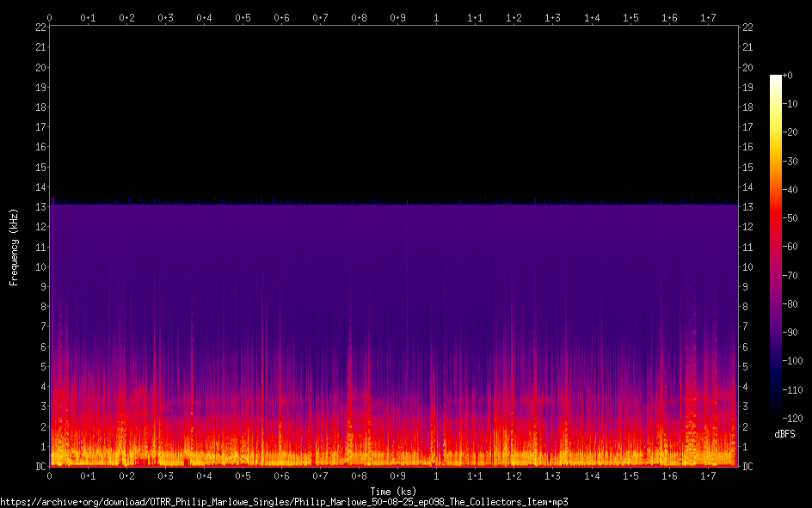The width and height of the screenshot is (812, 508).
Task: Click the DC label on right frequency axis
Action: pyautogui.click(x=747, y=467)
